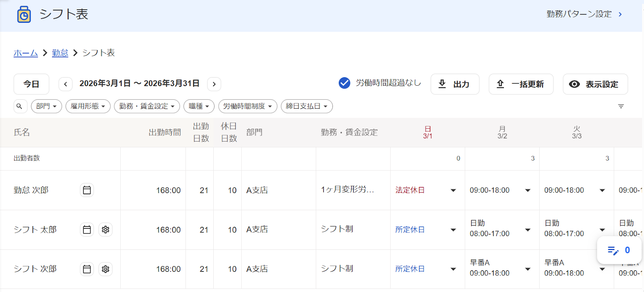
Task: Click the 一括更新 bulk update button
Action: coord(521,84)
